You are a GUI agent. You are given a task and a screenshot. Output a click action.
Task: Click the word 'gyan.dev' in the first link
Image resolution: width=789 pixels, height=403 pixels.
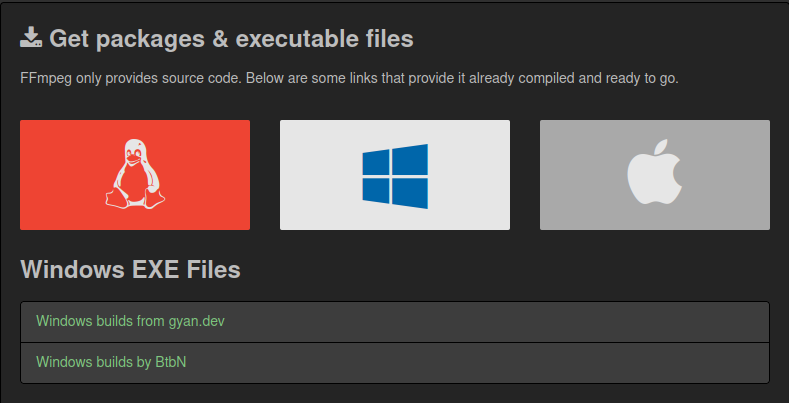(x=197, y=322)
